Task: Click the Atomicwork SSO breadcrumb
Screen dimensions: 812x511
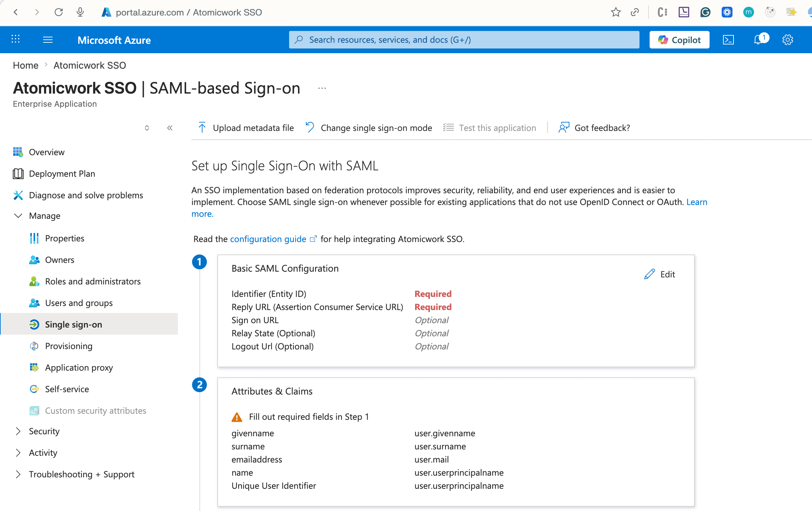Action: (90, 65)
